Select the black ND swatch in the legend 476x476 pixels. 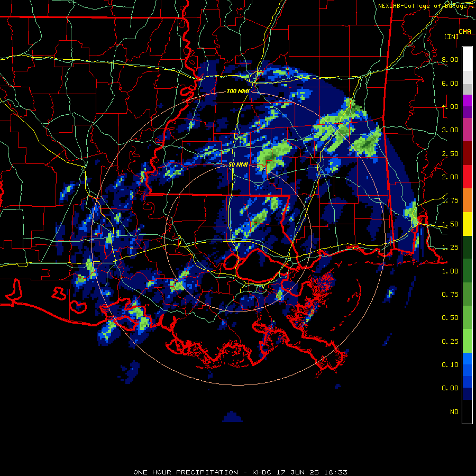467,411
